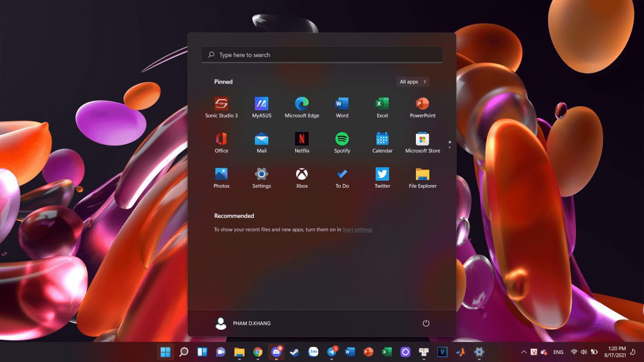Viewport: 644px width, 362px height.
Task: Launch MyASUS from pinned apps
Action: tap(261, 107)
